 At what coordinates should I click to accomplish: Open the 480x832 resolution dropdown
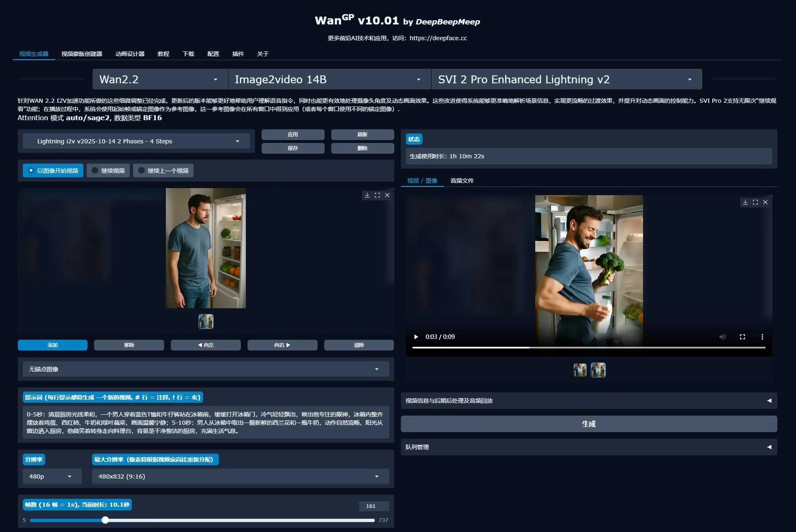[x=240, y=476]
